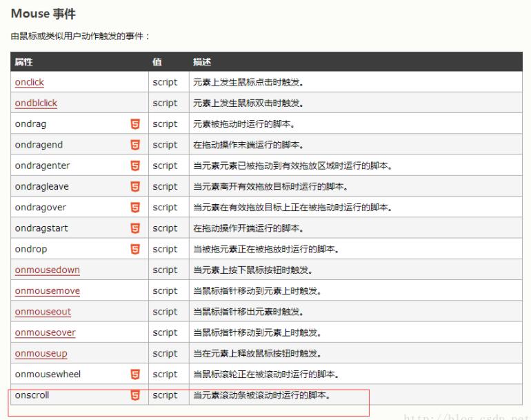This screenshot has width=531, height=420.
Task: Click description 在拖动操作开端运行的脚本
Action: pos(248,228)
